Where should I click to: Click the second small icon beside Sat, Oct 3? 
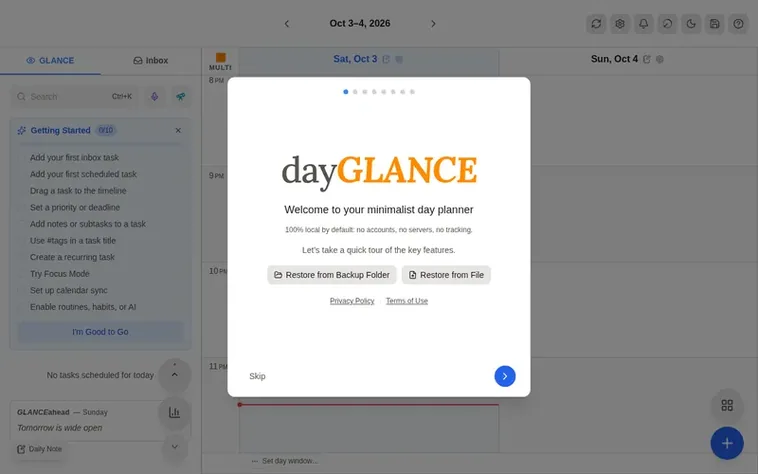click(399, 59)
